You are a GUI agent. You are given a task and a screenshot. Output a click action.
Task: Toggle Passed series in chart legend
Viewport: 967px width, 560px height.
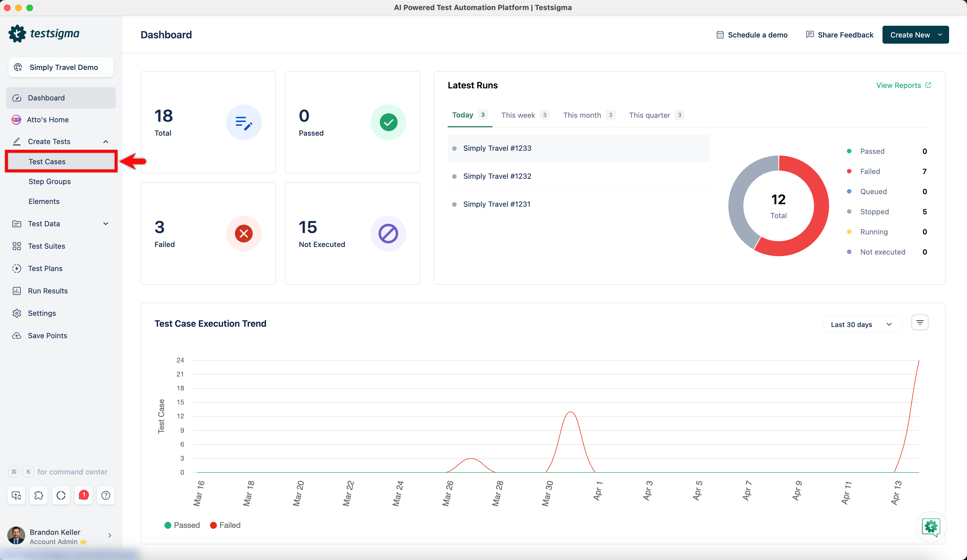pos(182,525)
